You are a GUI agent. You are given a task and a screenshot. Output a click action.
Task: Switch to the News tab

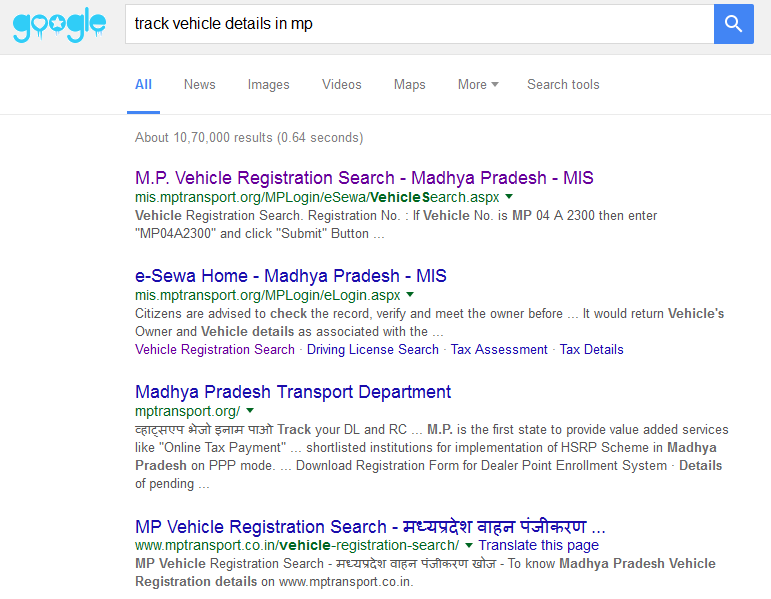[200, 85]
